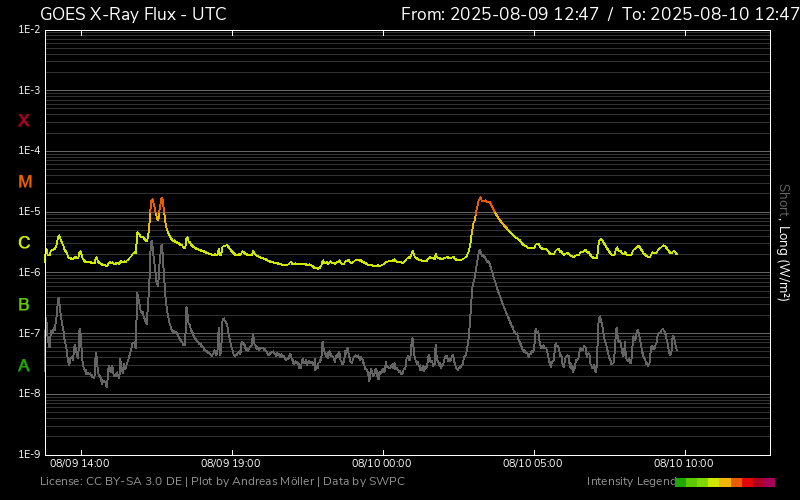Viewport: 800px width, 500px height.
Task: Click the Short, Long (W/m²) axis label
Action: pyautogui.click(x=784, y=242)
